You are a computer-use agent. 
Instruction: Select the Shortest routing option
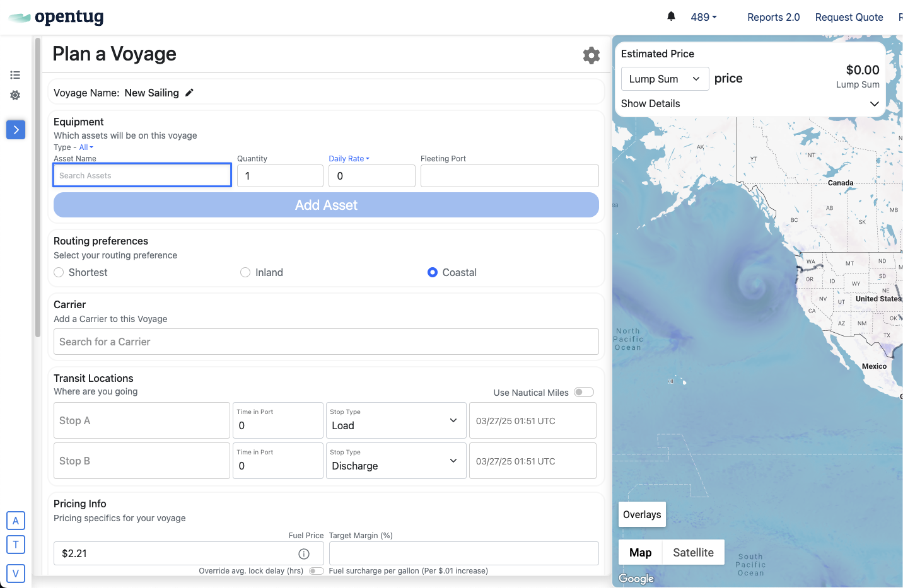click(x=59, y=272)
